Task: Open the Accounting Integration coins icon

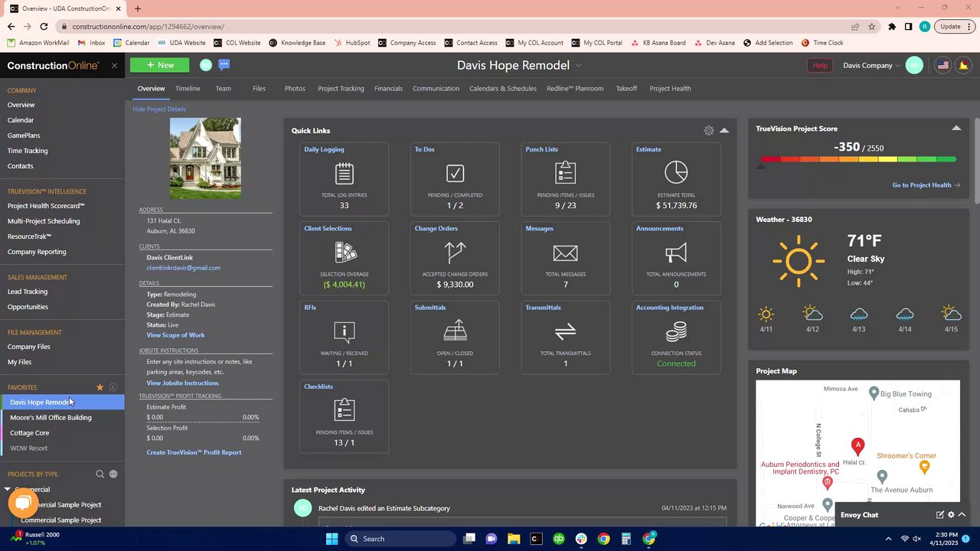Action: [676, 331]
